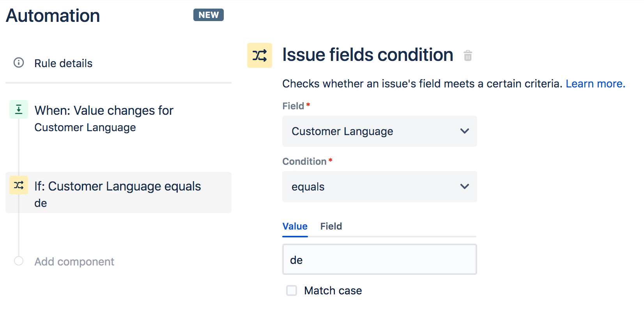The height and width of the screenshot is (310, 644).
Task: Click the info icon next to Rule details
Action: click(19, 62)
